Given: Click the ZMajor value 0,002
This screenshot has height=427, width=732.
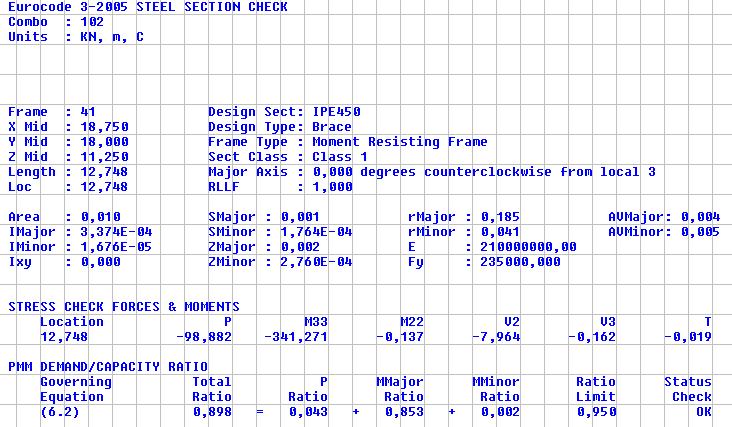Looking at the screenshot, I should pos(300,247).
